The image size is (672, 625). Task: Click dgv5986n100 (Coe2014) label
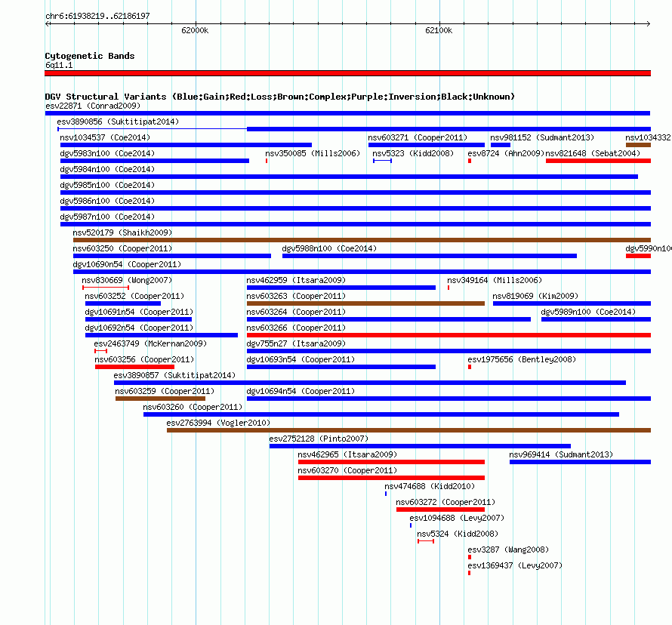click(107, 201)
